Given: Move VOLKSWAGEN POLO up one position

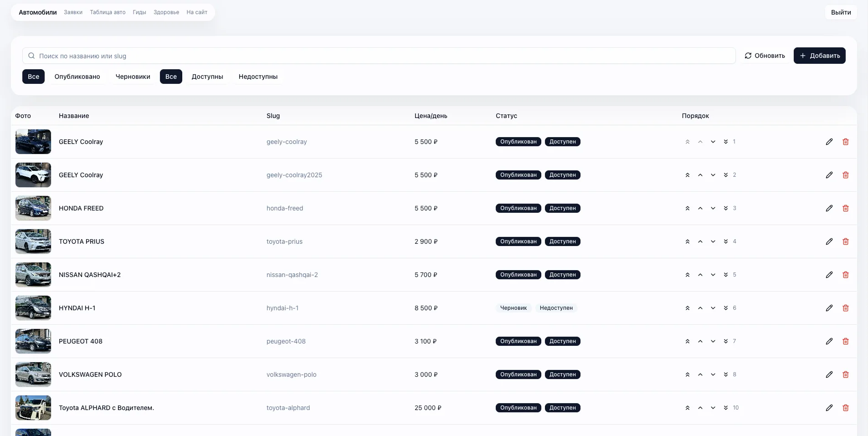Looking at the screenshot, I should coord(700,374).
